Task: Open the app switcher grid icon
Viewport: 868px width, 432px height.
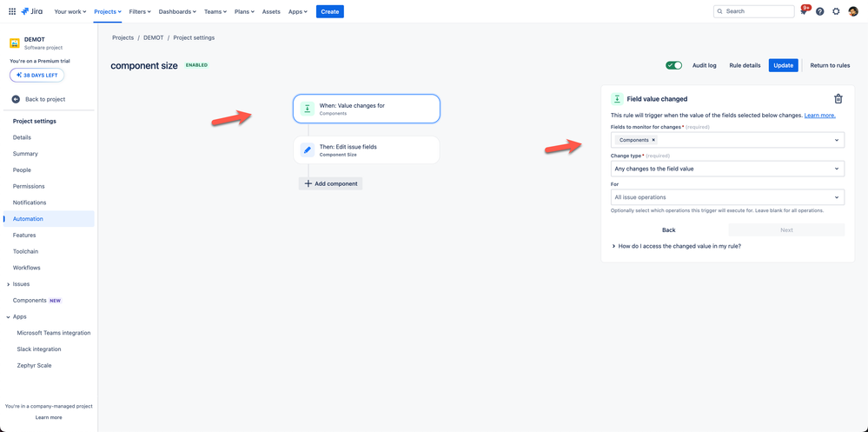Action: tap(12, 11)
